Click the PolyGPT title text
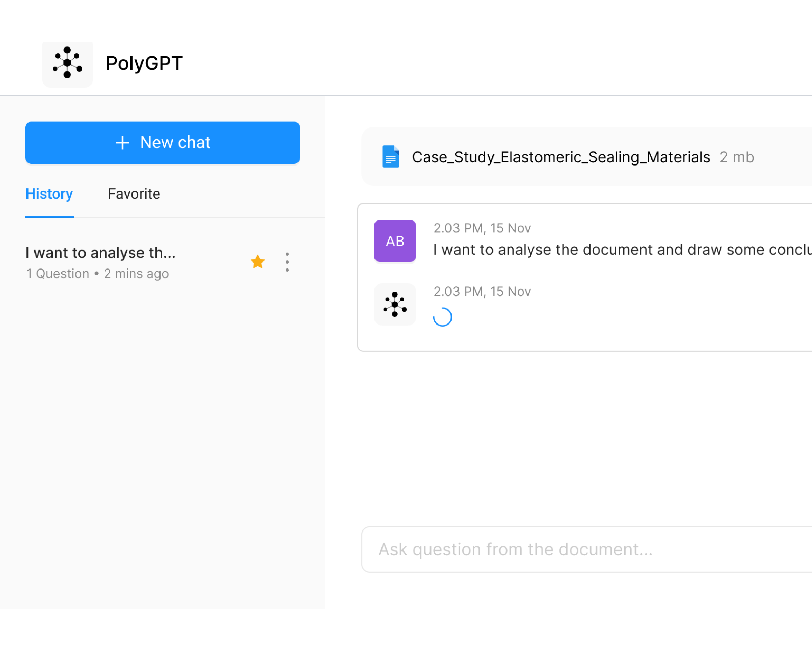812x655 pixels. (144, 63)
